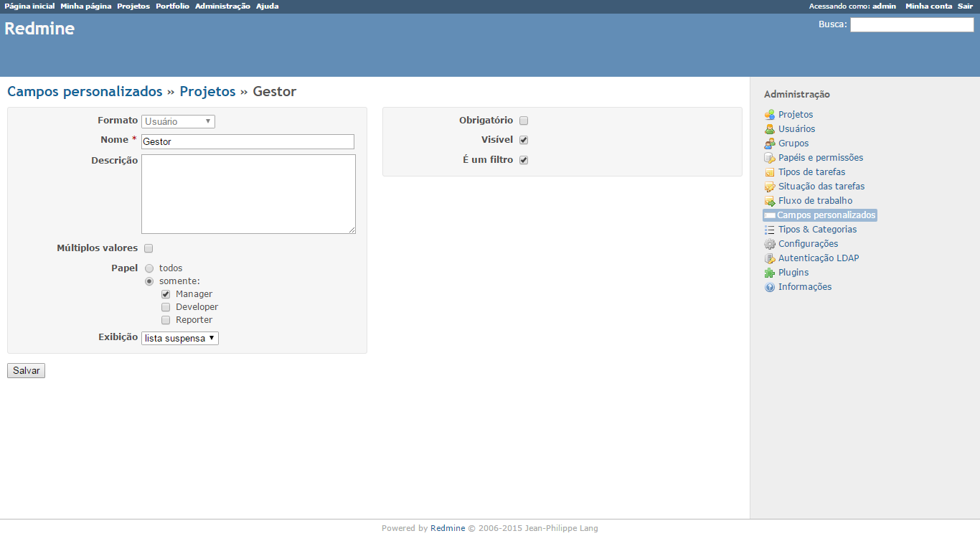Select the 'todos' radio button for Papel
Screen dimensions: 980x536
149,268
